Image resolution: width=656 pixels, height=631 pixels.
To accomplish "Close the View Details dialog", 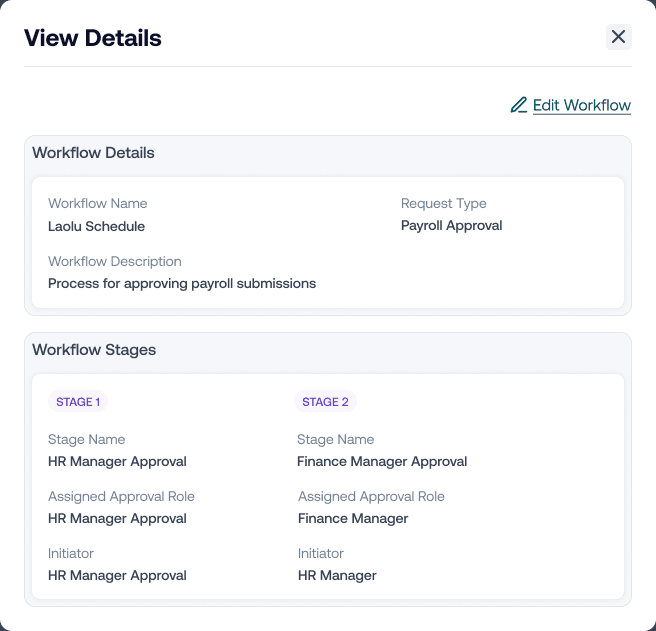I will pyautogui.click(x=618, y=37).
